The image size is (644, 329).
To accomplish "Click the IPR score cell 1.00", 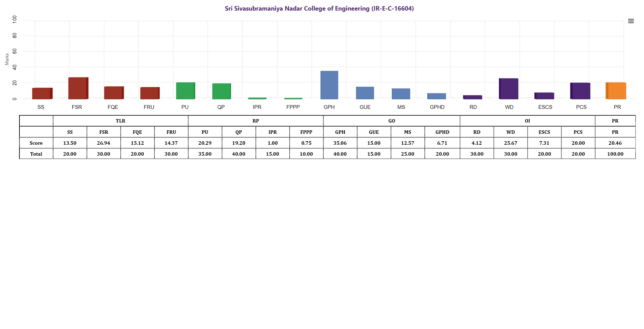I will click(x=273, y=143).
